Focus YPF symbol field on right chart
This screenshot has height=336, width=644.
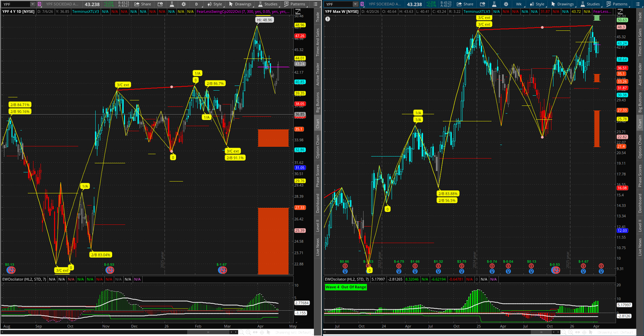pos(338,4)
